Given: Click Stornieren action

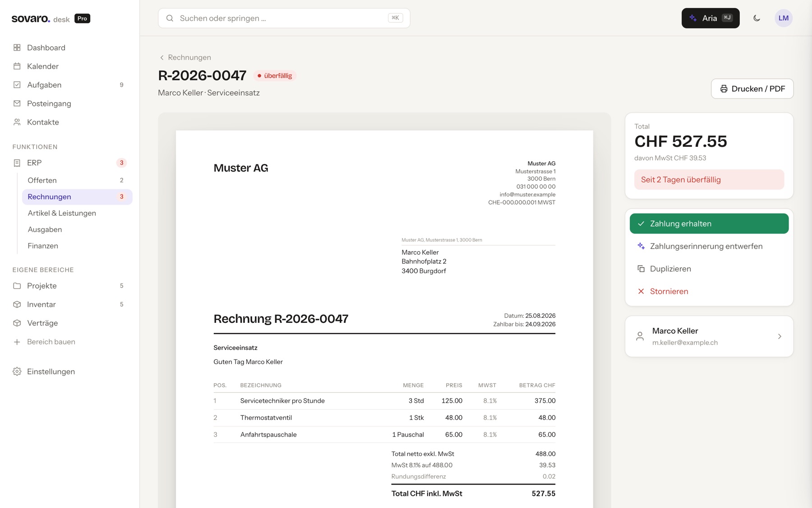Looking at the screenshot, I should tap(709, 291).
